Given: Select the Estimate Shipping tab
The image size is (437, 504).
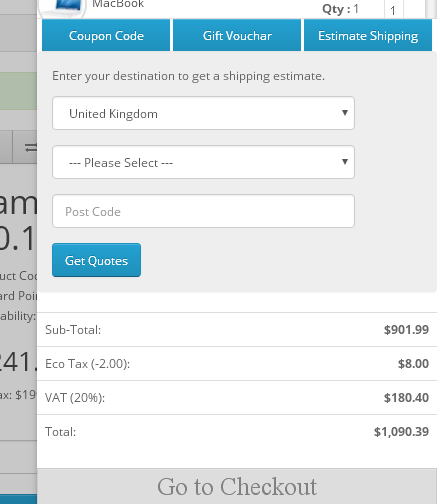Looking at the screenshot, I should coord(368,35).
